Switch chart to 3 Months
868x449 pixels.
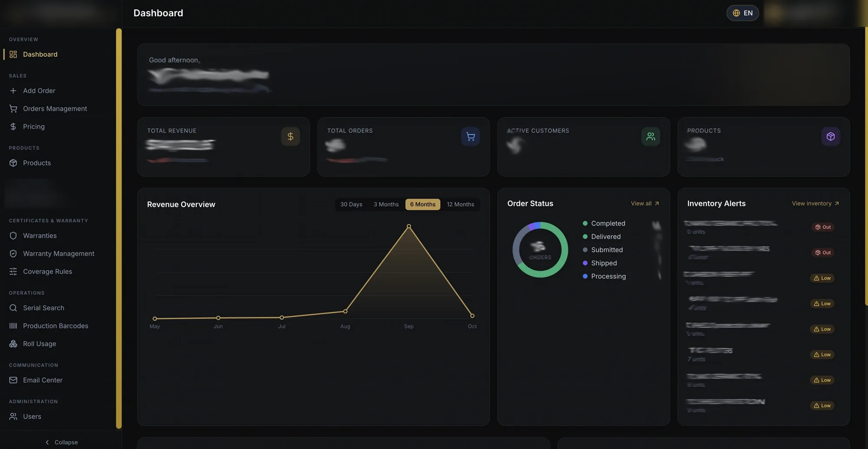coord(386,205)
